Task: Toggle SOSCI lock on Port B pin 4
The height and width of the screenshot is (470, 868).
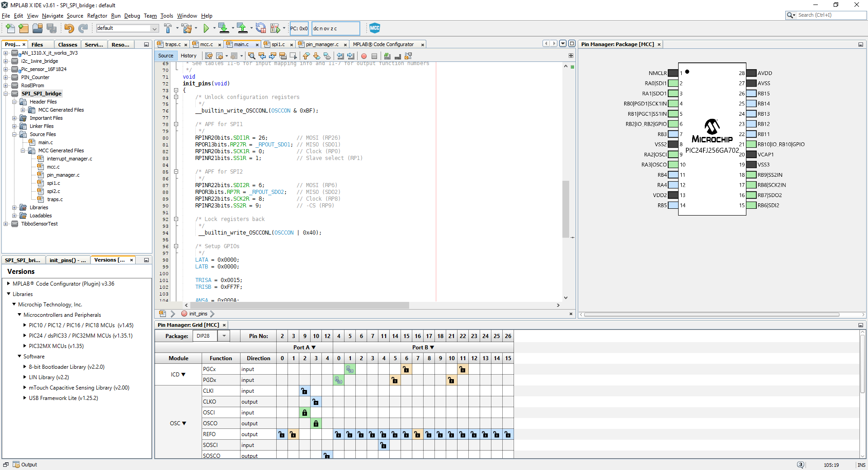Action: click(x=384, y=445)
